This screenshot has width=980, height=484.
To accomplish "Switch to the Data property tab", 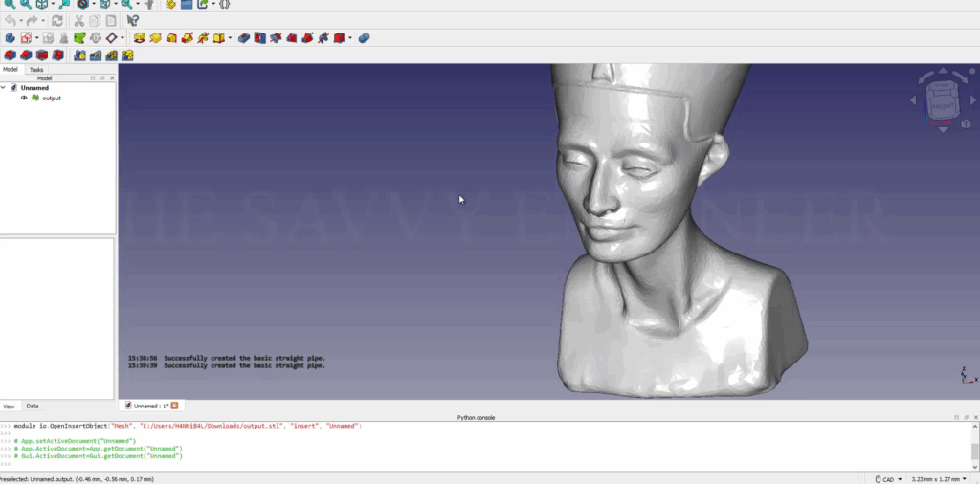I will [33, 407].
